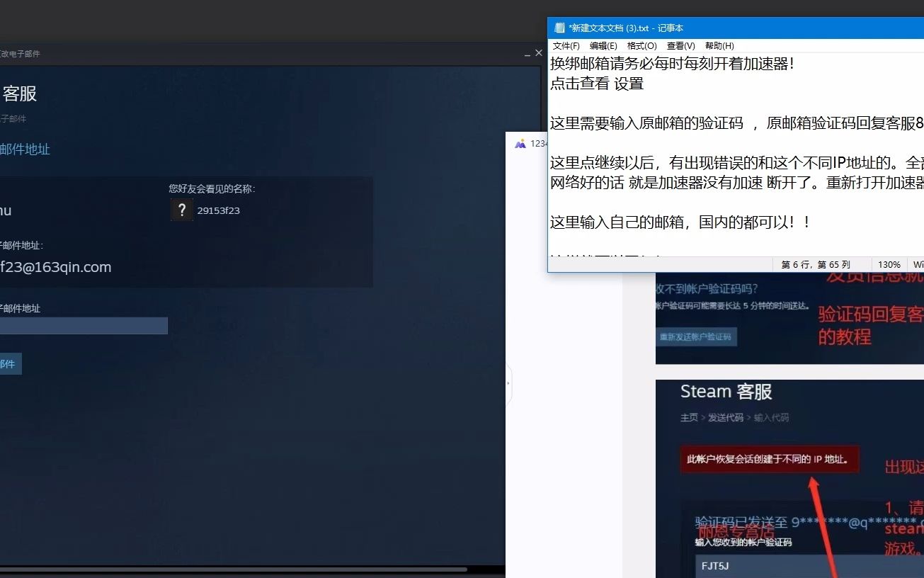The width and height of the screenshot is (924, 578).
Task: Click the Notepad line 点击查看 设置
Action: tap(597, 84)
